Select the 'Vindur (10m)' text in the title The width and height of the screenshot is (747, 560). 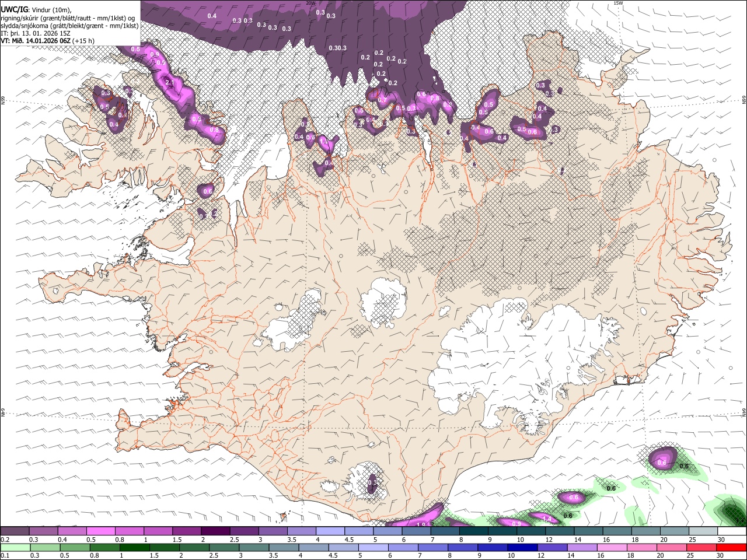[x=51, y=10]
